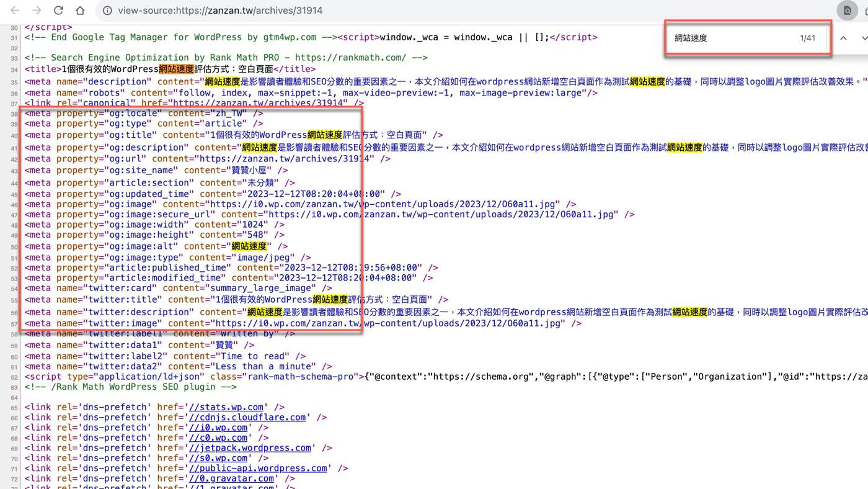
Task: Click the Rank Math PRO SEO comment
Action: 226,57
